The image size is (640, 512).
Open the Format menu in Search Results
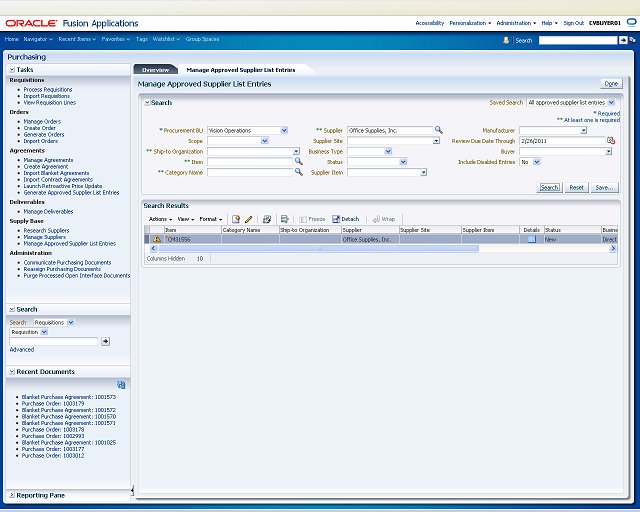(211, 219)
